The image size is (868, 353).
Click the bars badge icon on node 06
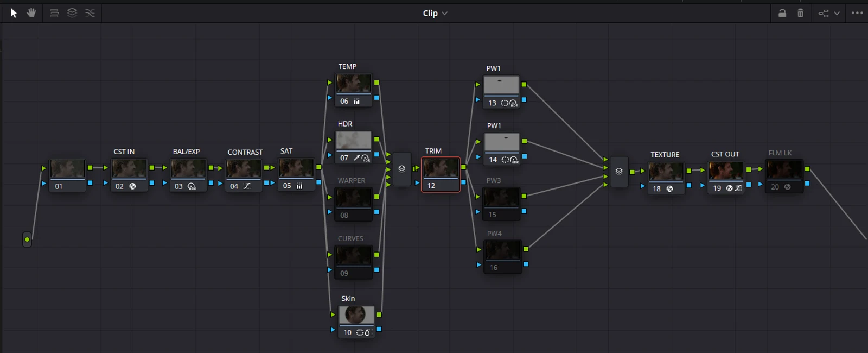(356, 102)
